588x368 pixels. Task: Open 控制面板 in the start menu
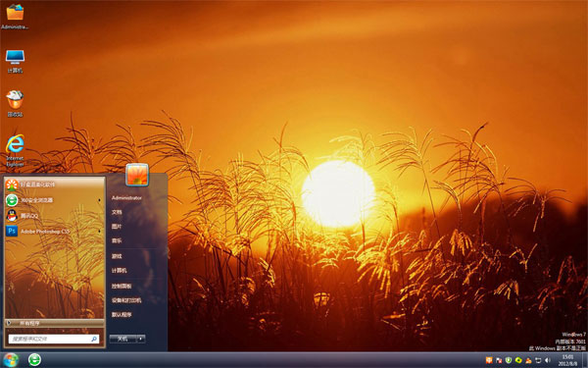pyautogui.click(x=122, y=287)
